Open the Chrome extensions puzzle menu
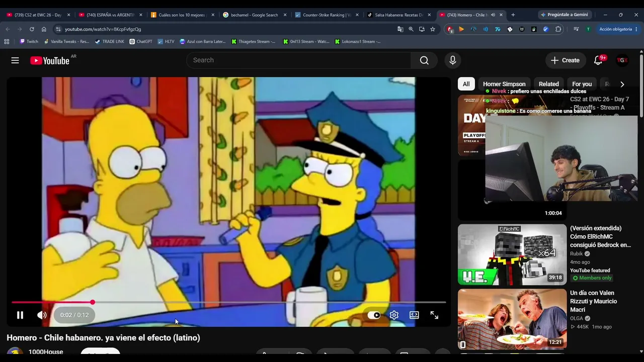644x362 pixels. 558,29
